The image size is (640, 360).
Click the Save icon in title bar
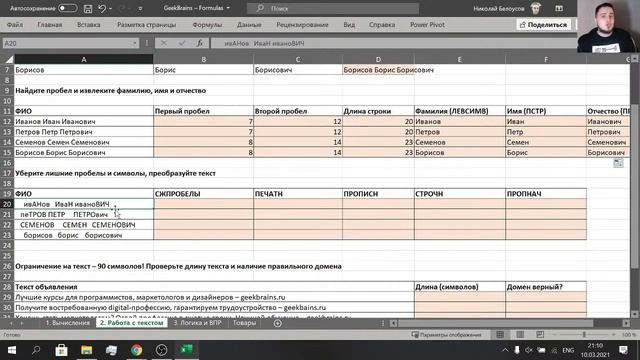point(88,8)
